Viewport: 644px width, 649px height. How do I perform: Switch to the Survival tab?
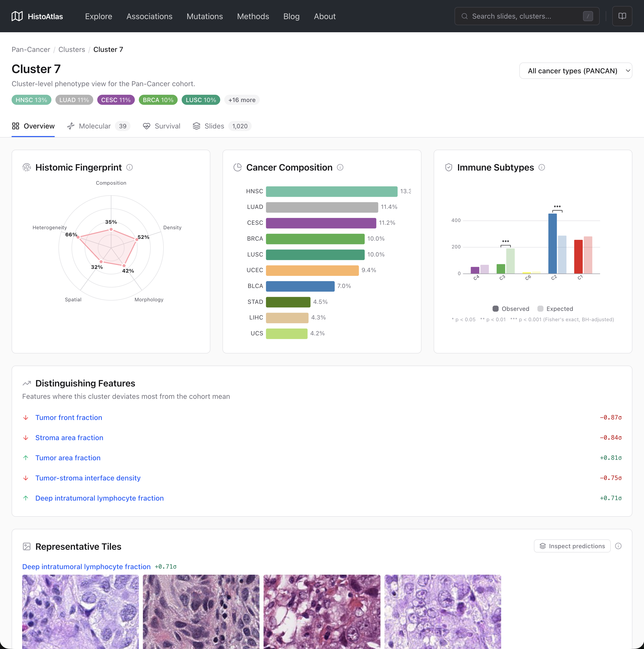click(162, 126)
